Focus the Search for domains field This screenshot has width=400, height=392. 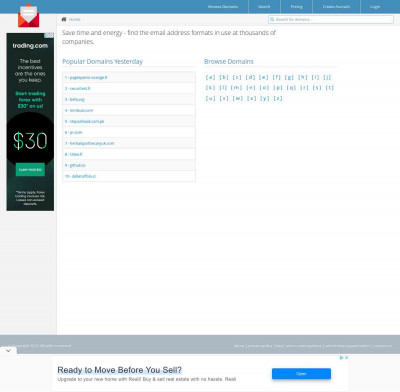(331, 19)
